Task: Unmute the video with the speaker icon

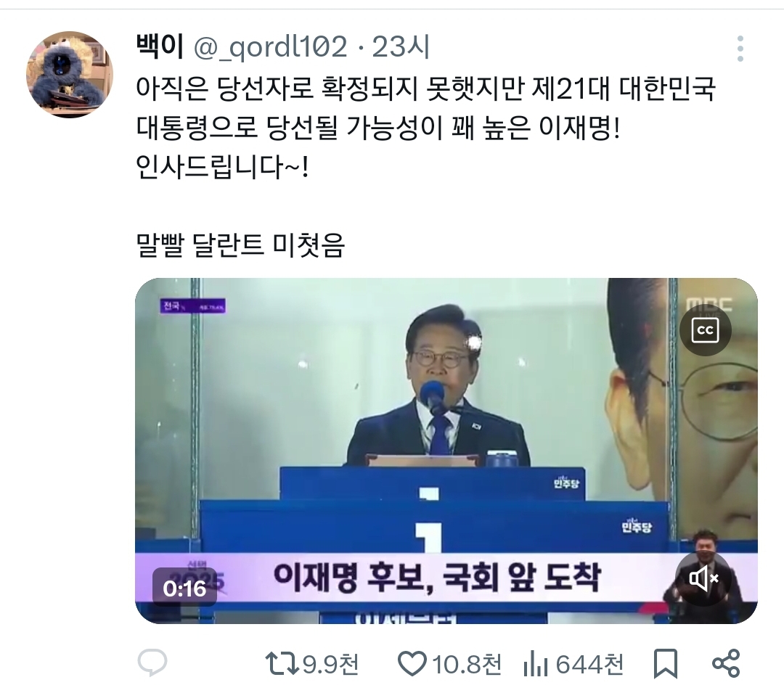Action: (x=704, y=578)
